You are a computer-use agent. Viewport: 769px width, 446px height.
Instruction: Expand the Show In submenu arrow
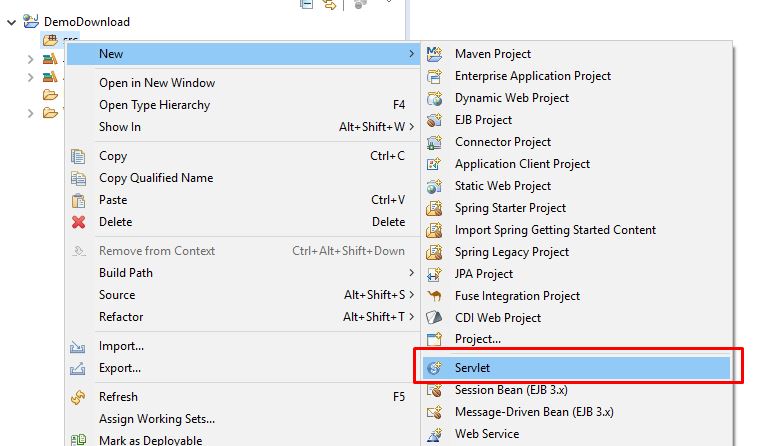pos(411,127)
